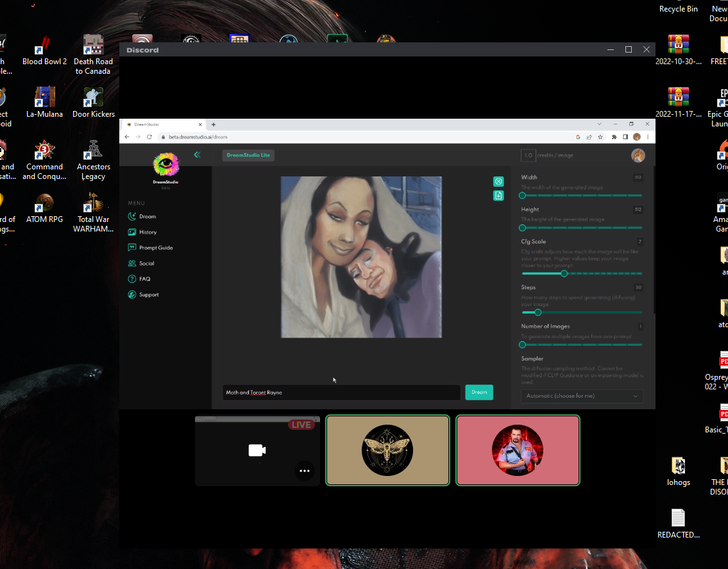Select Ancestors Legacy desktop icon
This screenshot has width=728, height=569.
93,160
